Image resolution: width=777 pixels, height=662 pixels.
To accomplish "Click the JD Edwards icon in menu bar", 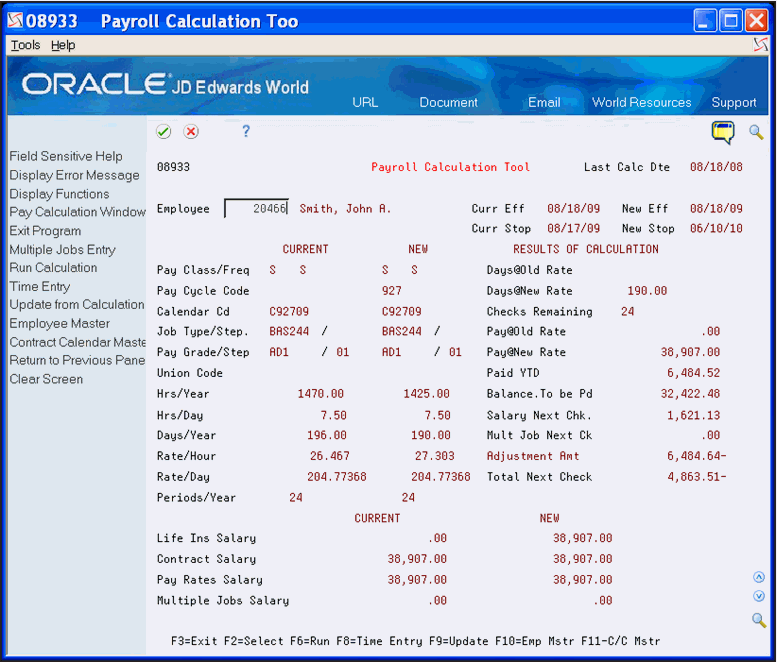I will [760, 45].
